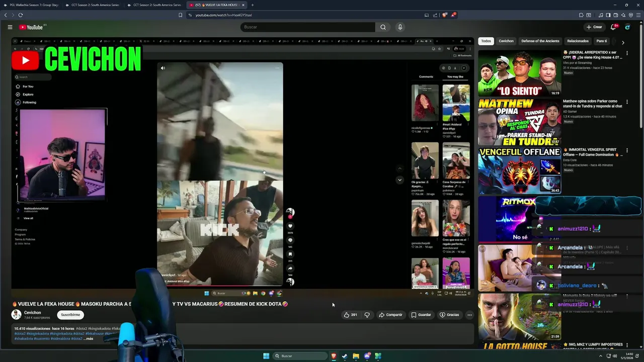Show more filter chips with the right arrow
Image resolution: width=644 pixels, height=362 pixels.
point(623,43)
